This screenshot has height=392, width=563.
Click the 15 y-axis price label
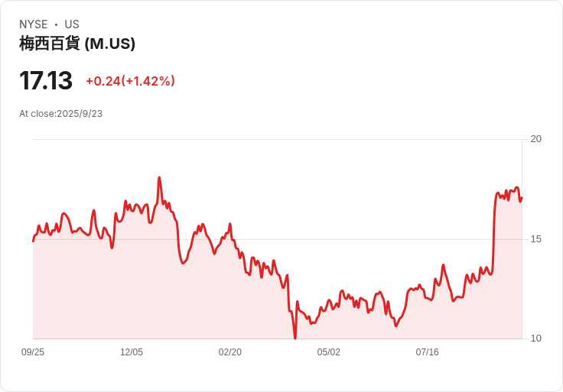coord(535,239)
